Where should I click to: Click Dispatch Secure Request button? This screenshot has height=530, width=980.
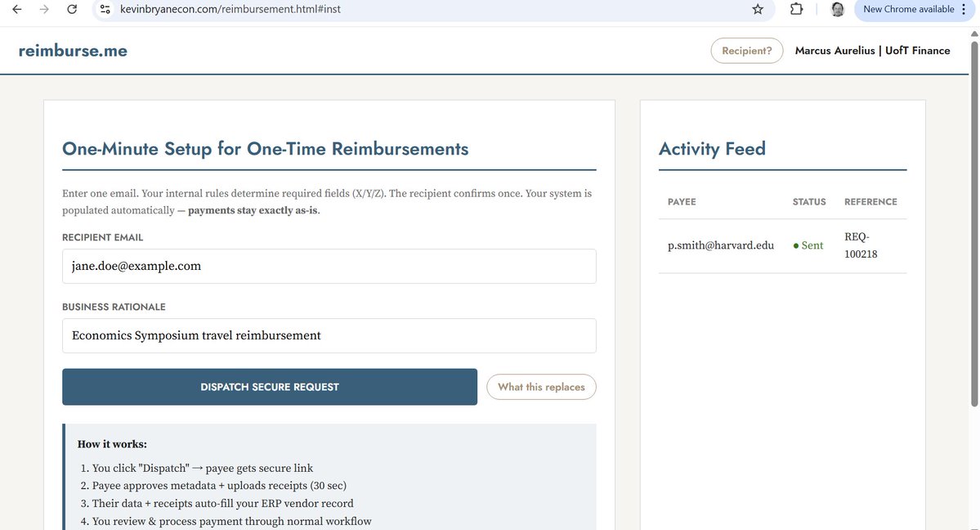(270, 387)
